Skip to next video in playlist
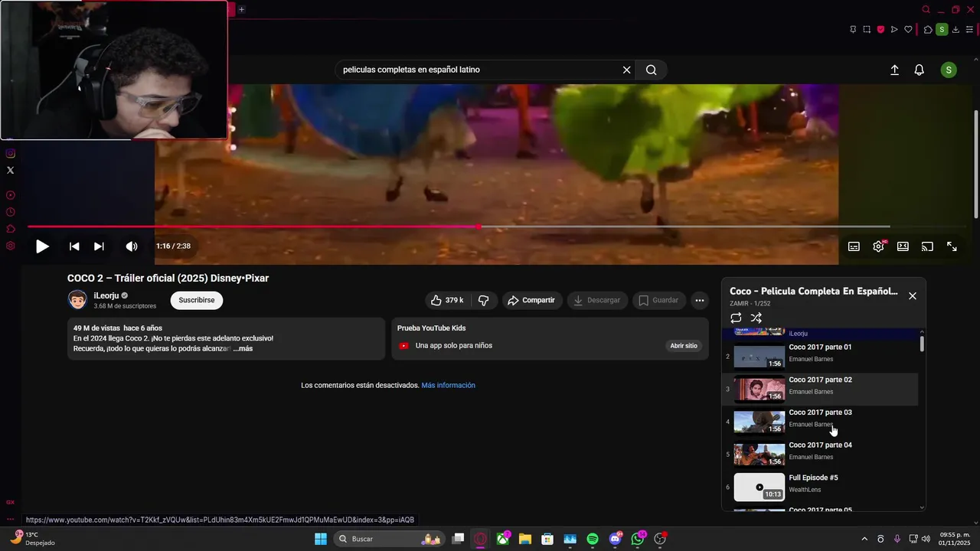Image resolution: width=980 pixels, height=551 pixels. coord(99,246)
